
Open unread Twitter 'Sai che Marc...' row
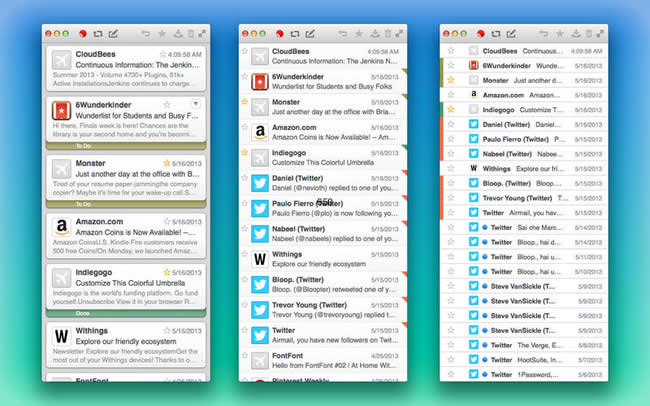coord(524,227)
